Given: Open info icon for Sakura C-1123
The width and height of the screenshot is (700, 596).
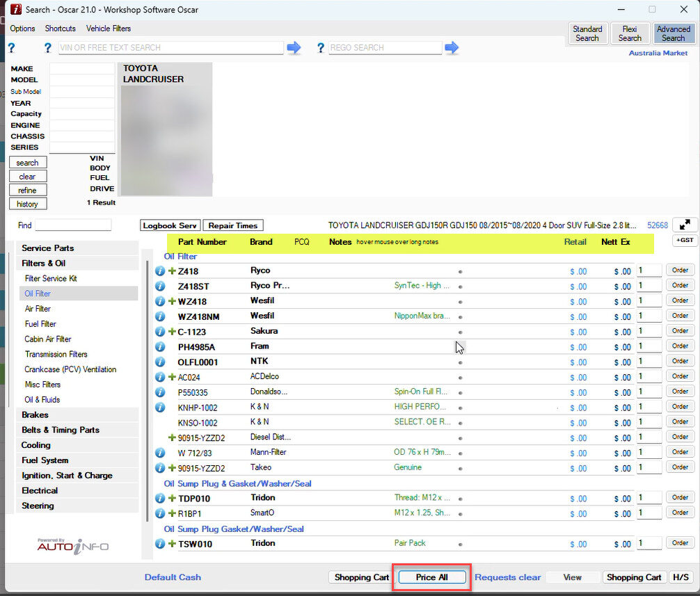Looking at the screenshot, I should (160, 332).
